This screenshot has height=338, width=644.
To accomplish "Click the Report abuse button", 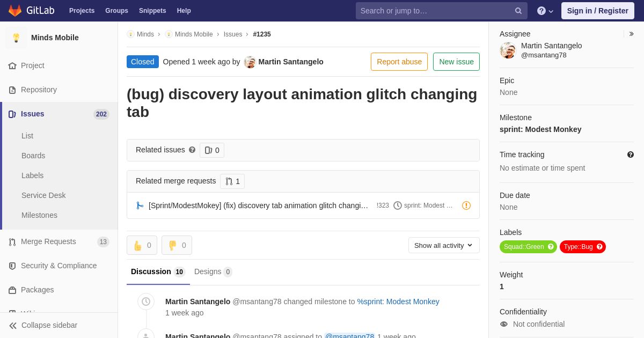I will pos(399,62).
